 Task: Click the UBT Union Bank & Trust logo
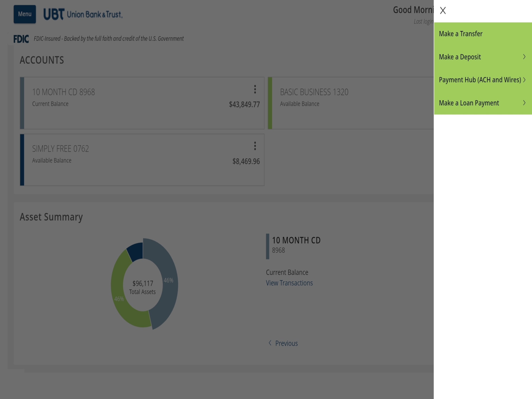tap(83, 14)
